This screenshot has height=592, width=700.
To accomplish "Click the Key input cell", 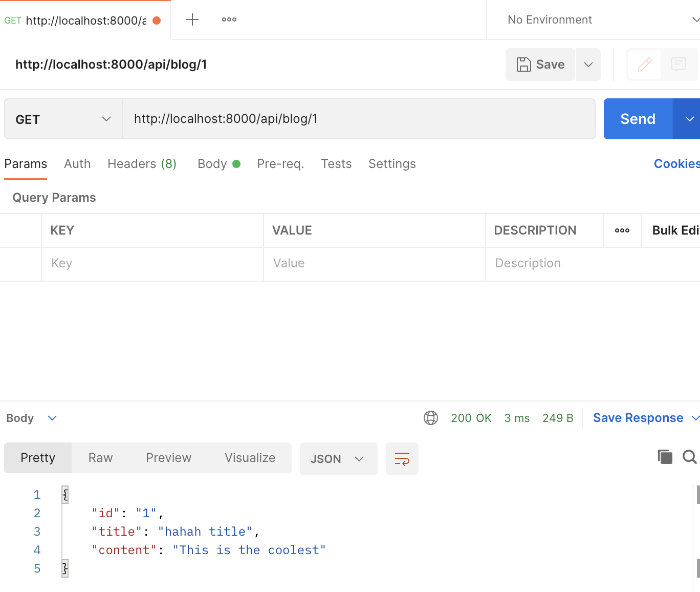I will click(152, 264).
